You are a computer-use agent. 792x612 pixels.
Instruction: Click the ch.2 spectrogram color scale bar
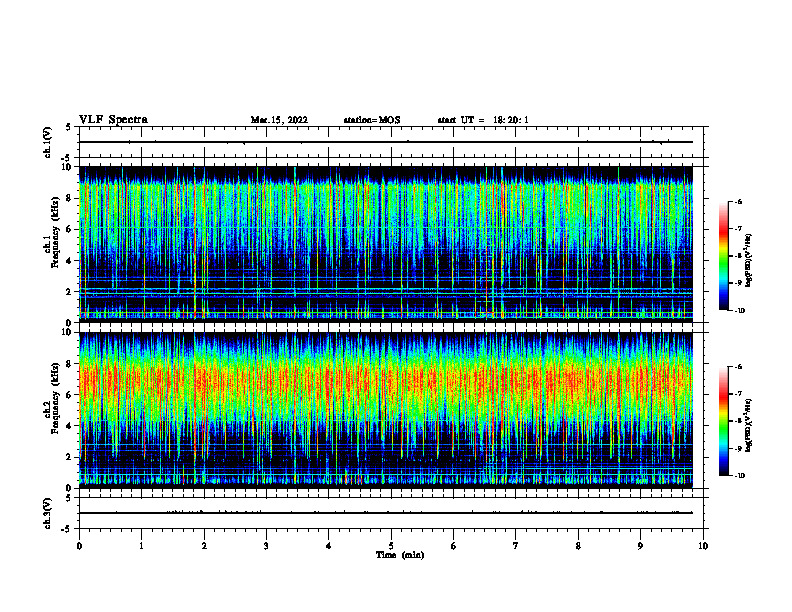tap(724, 421)
